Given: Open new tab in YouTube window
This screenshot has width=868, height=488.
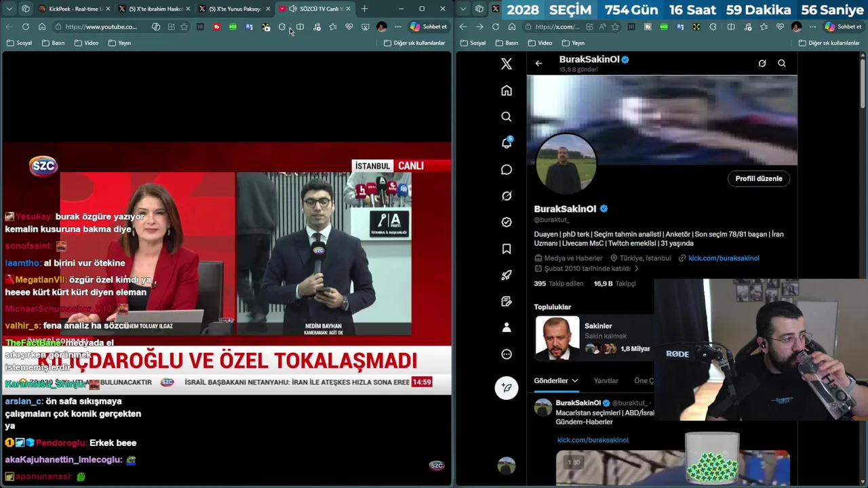Looking at the screenshot, I should click(364, 9).
